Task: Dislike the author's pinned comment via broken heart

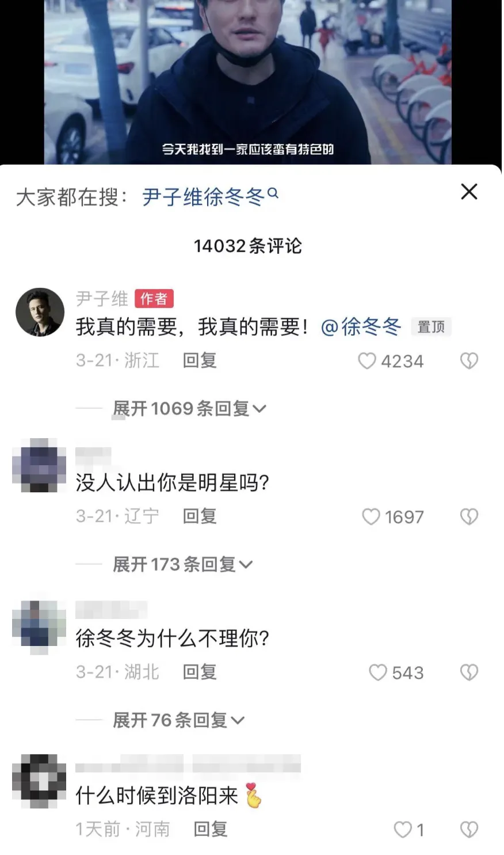Action: tap(469, 361)
